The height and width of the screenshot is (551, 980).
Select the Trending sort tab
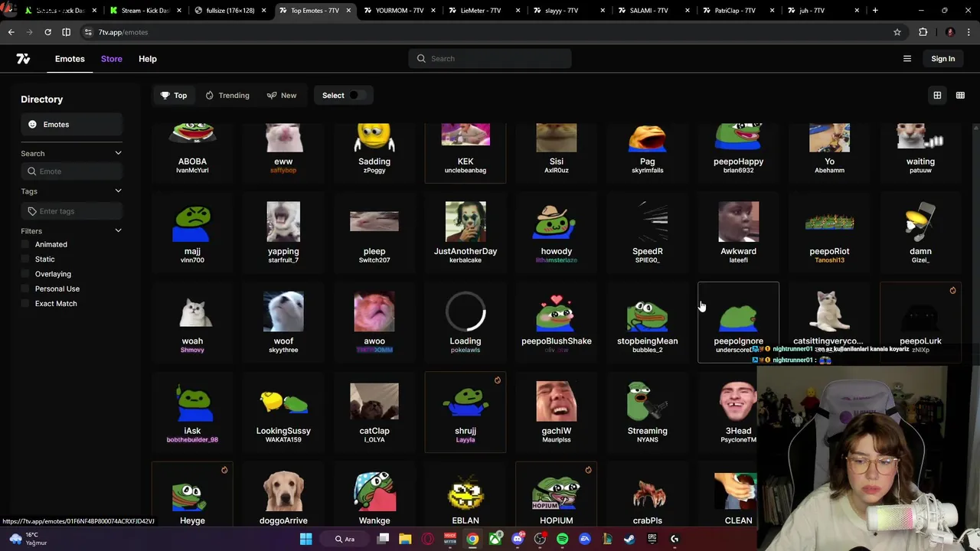[227, 96]
